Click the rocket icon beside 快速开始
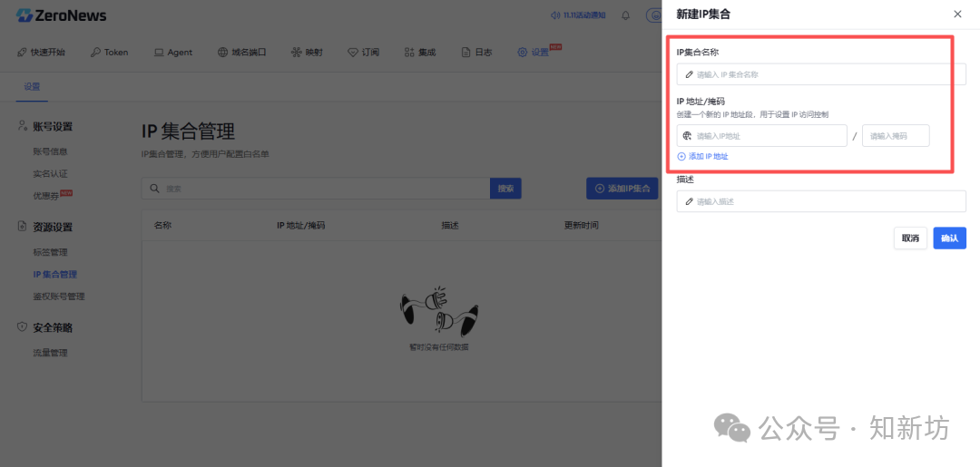Screen dimensions: 980x467 point(22,53)
